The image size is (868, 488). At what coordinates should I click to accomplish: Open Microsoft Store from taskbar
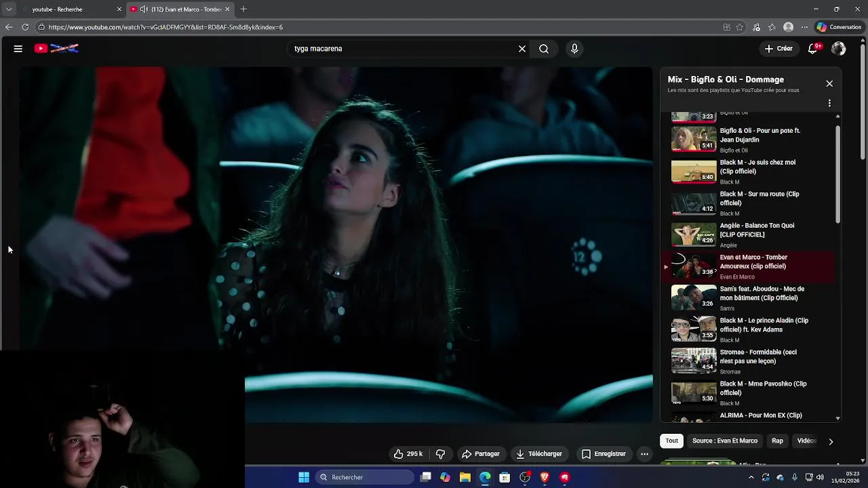505,477
